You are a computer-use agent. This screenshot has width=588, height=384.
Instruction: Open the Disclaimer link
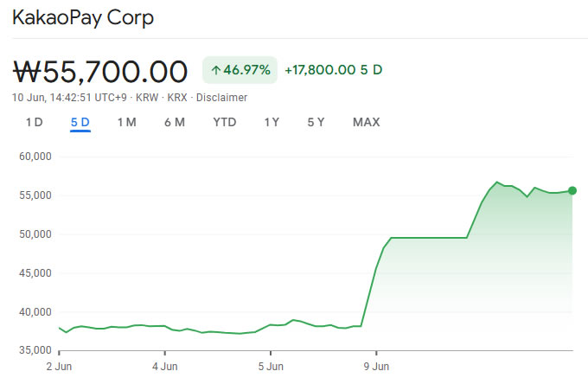pyautogui.click(x=221, y=98)
